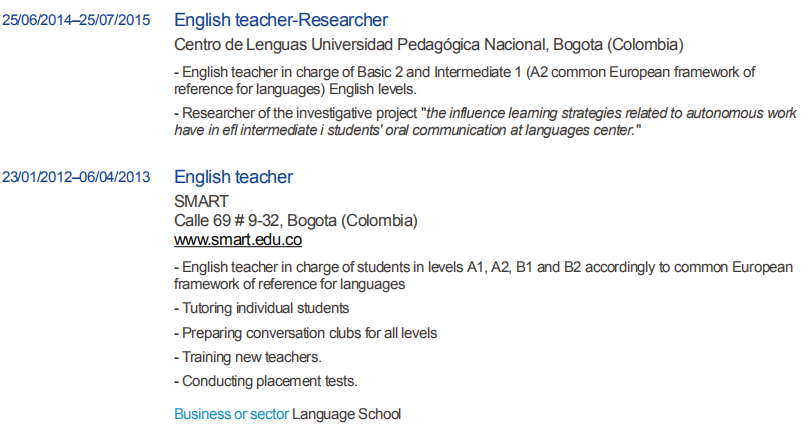Select the "Tutoring individual students" bullet
The width and height of the screenshot is (808, 427).
click(x=261, y=308)
